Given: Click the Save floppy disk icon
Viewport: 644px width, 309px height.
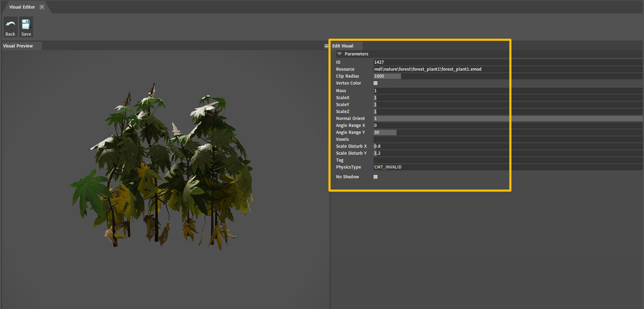Looking at the screenshot, I should pyautogui.click(x=26, y=24).
